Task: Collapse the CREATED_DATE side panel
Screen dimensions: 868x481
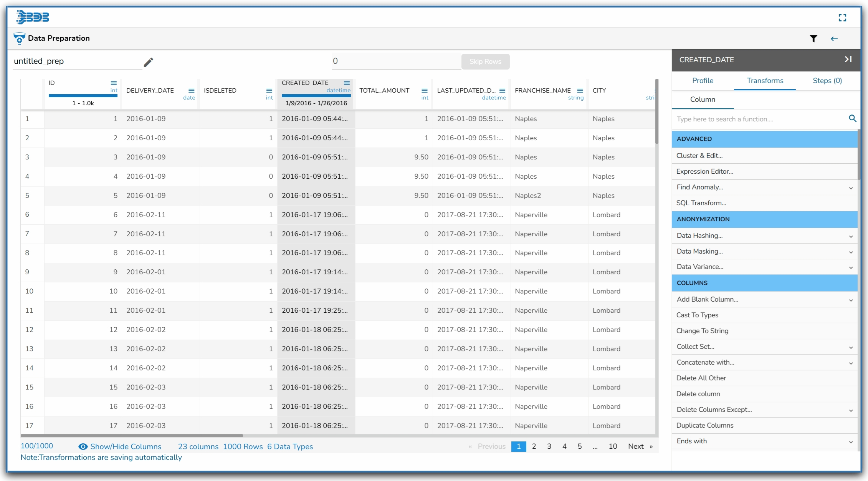Action: click(x=848, y=59)
